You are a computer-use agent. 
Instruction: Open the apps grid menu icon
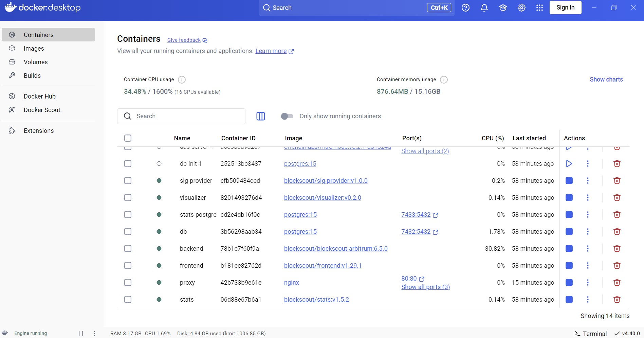click(539, 8)
